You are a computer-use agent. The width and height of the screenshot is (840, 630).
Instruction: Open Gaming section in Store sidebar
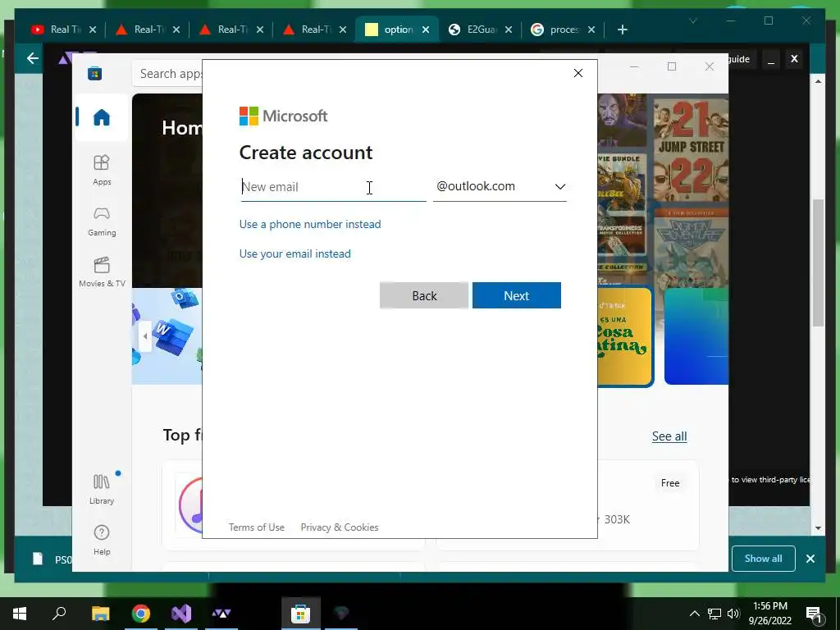point(101,221)
